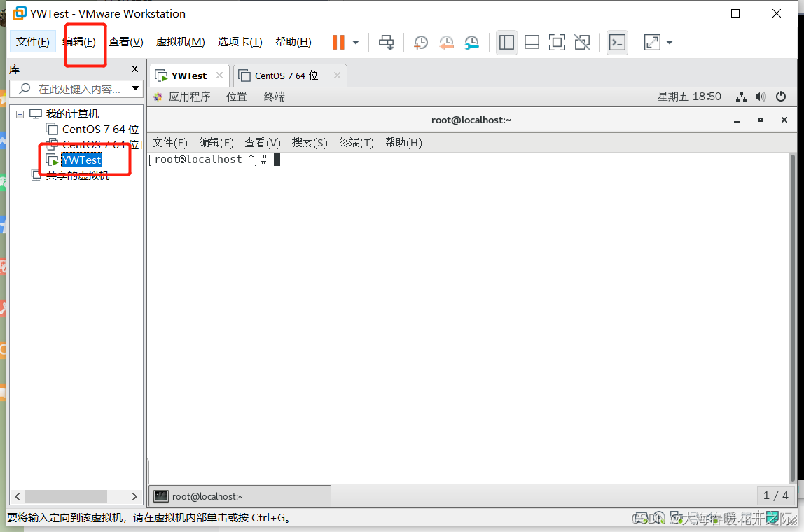Click the full screen mode icon
Viewport: 804px width, 532px height.
(557, 43)
